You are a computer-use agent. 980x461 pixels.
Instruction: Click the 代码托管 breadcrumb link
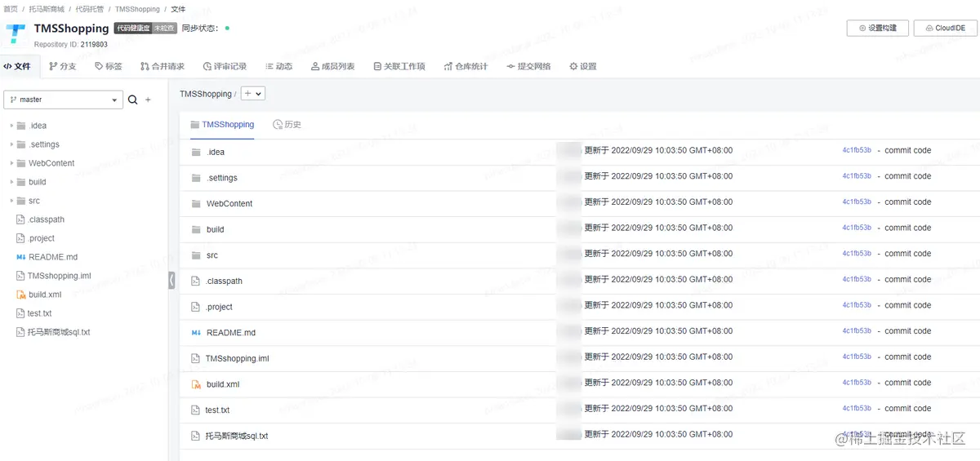(x=90, y=9)
